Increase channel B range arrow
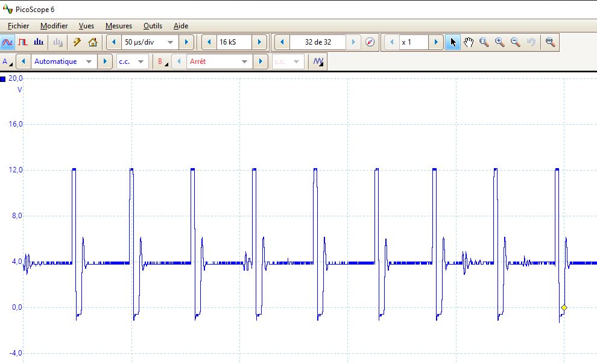The image size is (597, 364). point(261,61)
